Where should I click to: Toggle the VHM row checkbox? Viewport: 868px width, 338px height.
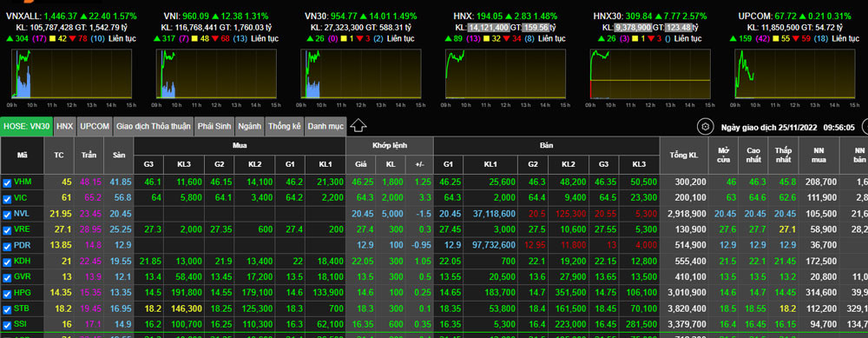click(7, 182)
